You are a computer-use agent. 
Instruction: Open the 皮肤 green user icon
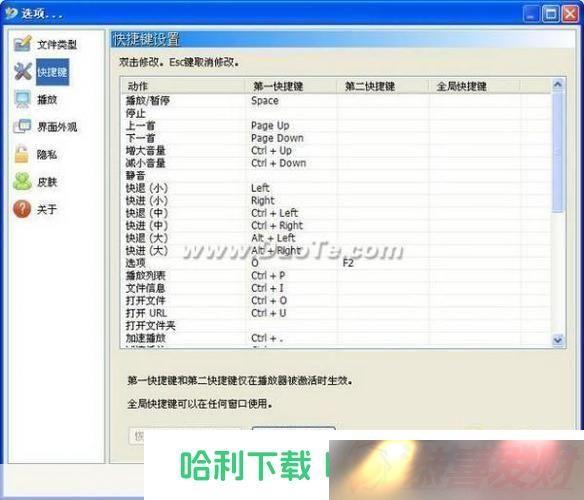[x=22, y=181]
